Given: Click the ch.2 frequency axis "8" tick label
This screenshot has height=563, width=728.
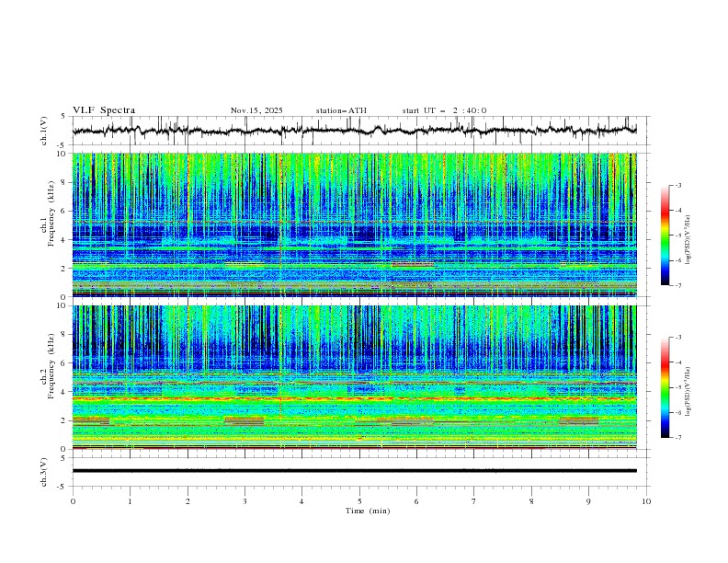Looking at the screenshot, I should (65, 335).
